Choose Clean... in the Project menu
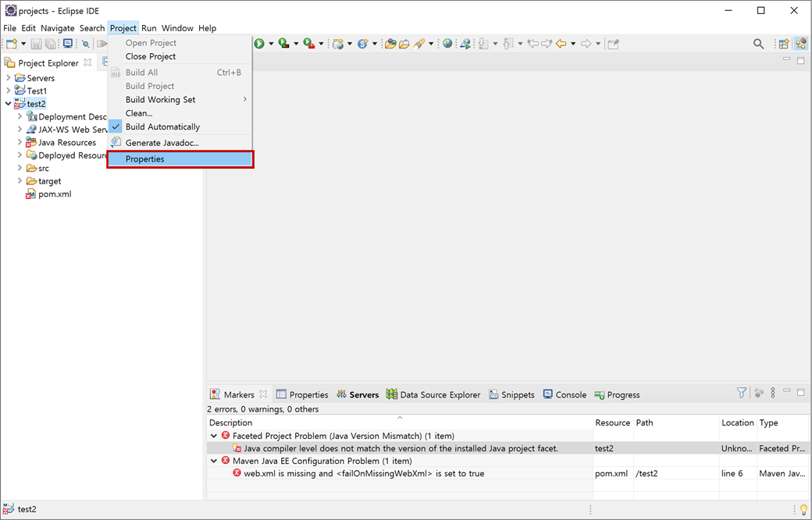 point(180,113)
